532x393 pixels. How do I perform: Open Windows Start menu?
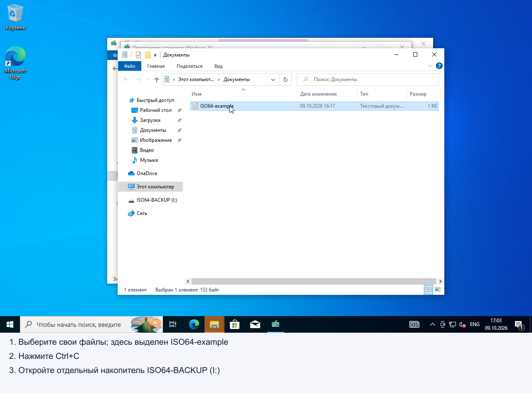(10, 324)
